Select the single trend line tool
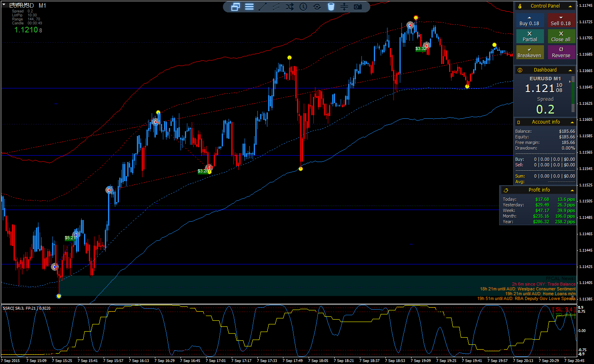This screenshot has height=364, width=594. coord(263,7)
